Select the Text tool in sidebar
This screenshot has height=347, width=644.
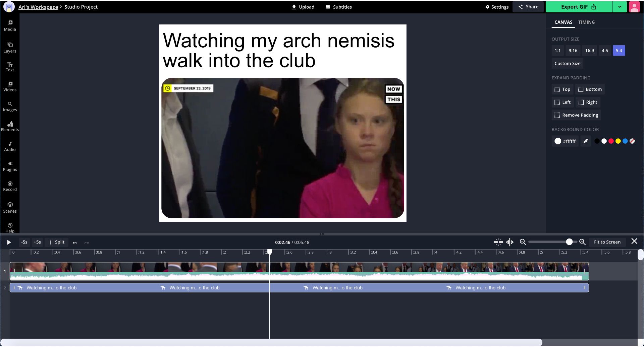pyautogui.click(x=10, y=67)
